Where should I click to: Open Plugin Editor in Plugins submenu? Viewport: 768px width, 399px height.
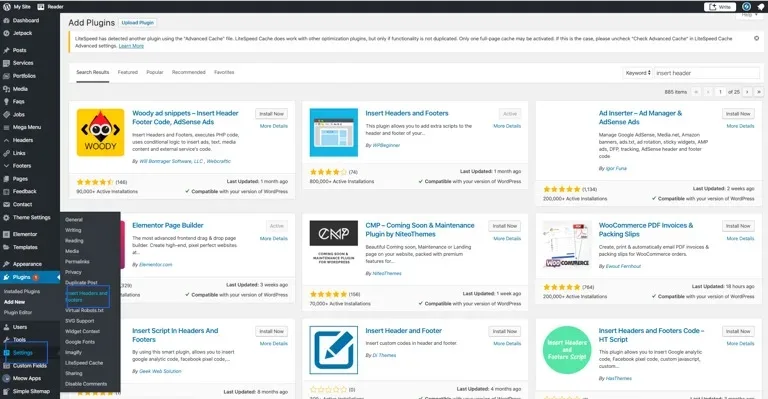point(18,312)
